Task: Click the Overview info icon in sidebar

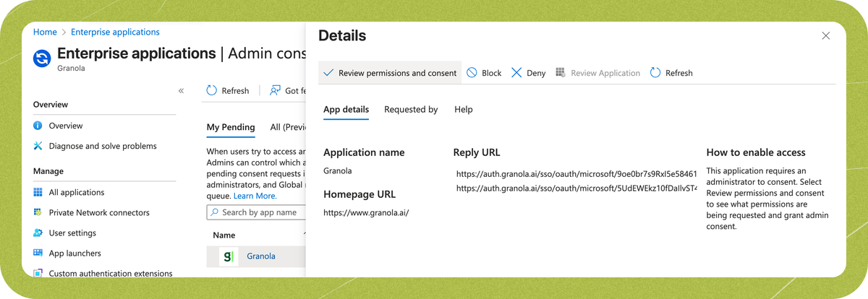Action: click(38, 126)
